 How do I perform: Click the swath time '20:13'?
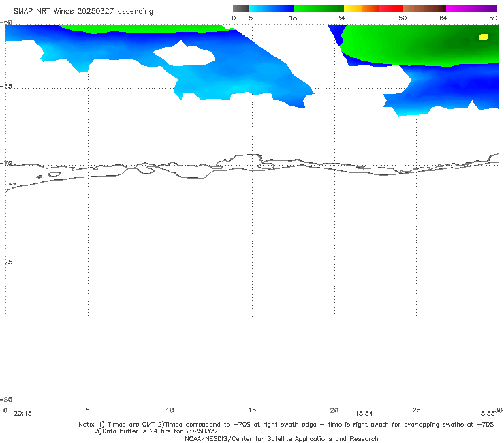pyautogui.click(x=23, y=414)
